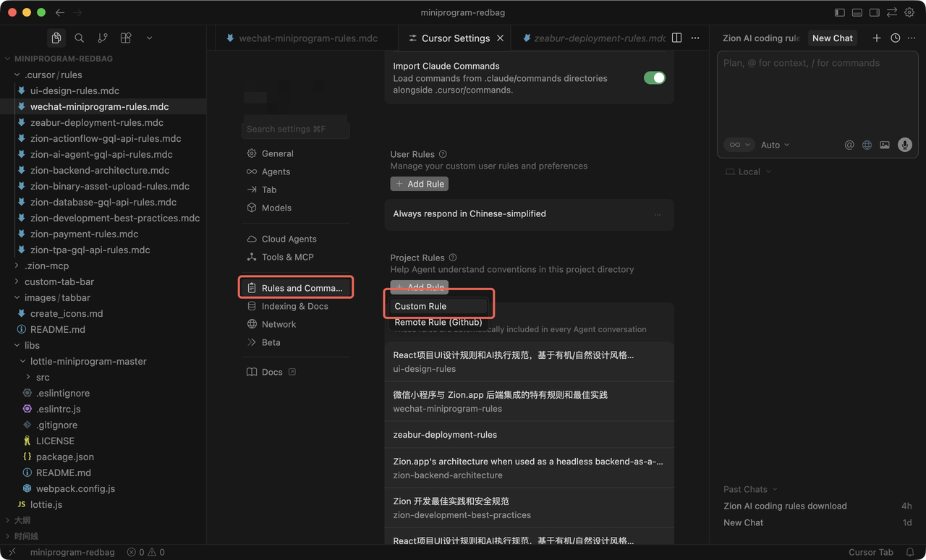Click Add Rule under User Rules

click(420, 184)
